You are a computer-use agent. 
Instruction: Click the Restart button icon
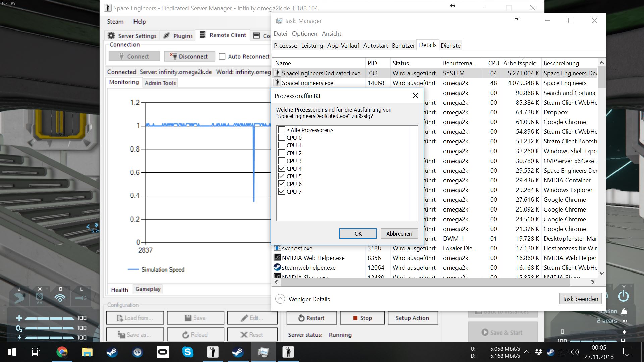[301, 318]
